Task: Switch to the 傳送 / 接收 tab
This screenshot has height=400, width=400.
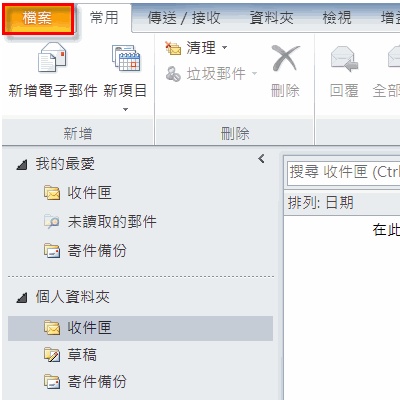Action: (x=184, y=18)
